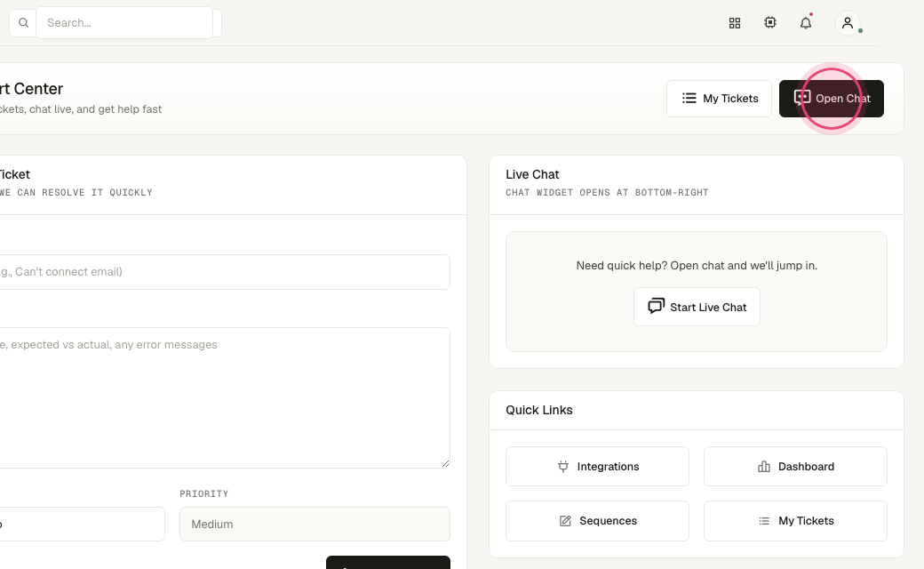
Task: Click the 'Live Chat' heading
Action: click(x=532, y=174)
